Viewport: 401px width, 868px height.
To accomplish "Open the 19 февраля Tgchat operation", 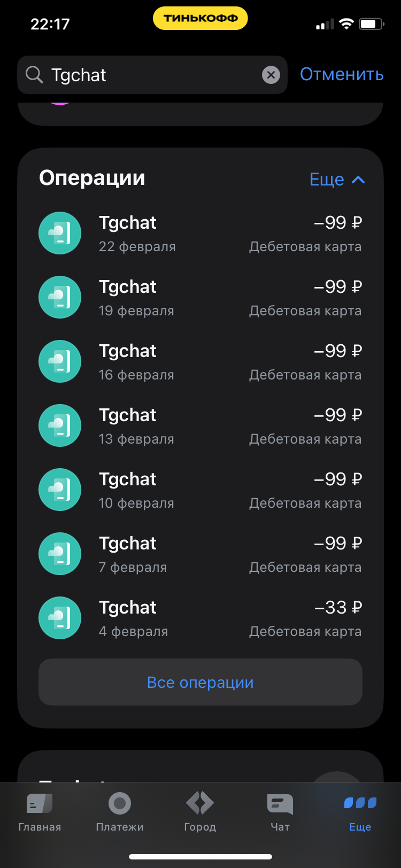I will click(x=200, y=298).
